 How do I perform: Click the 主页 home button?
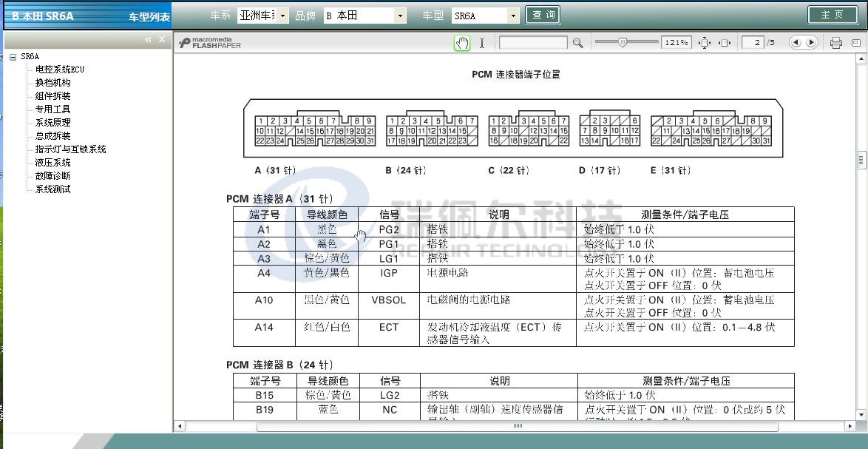[x=832, y=15]
